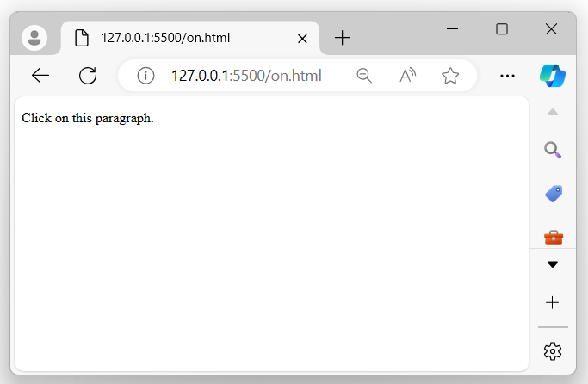Open a new tab with plus button
This screenshot has width=588, height=384.
[x=342, y=38]
